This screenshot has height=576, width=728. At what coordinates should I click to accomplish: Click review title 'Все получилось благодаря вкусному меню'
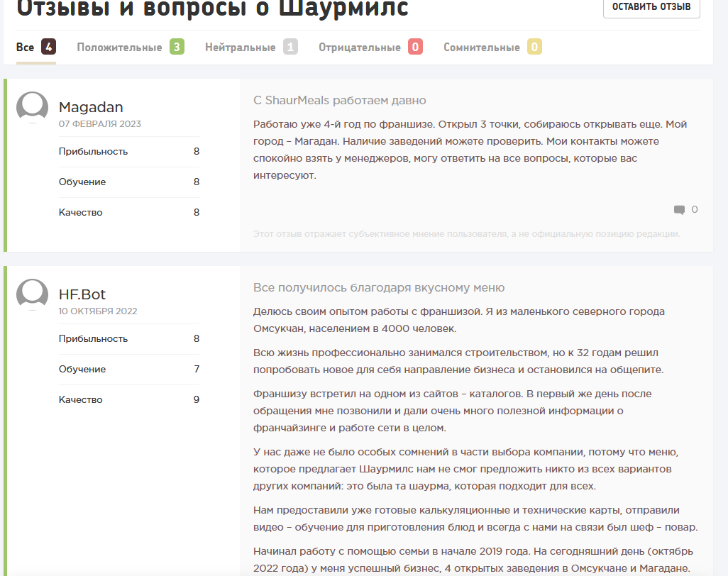point(379,288)
